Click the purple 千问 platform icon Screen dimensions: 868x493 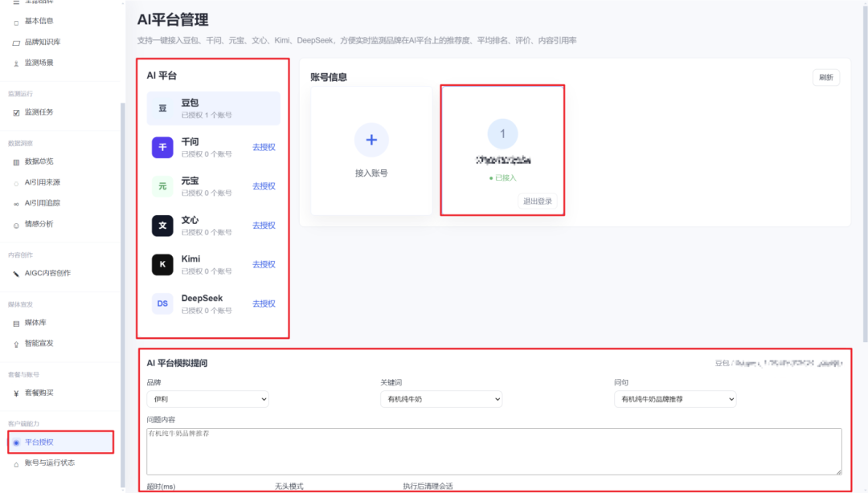pos(162,147)
